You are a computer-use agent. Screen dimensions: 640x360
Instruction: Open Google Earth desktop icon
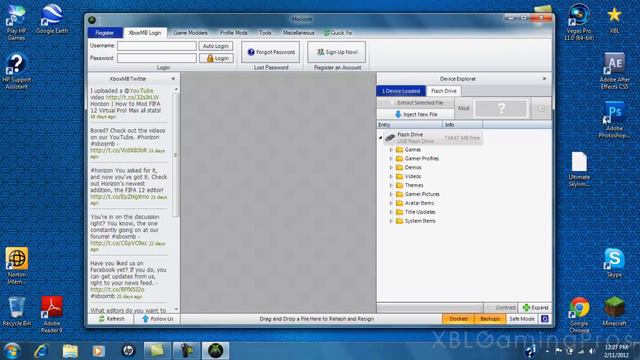click(52, 20)
